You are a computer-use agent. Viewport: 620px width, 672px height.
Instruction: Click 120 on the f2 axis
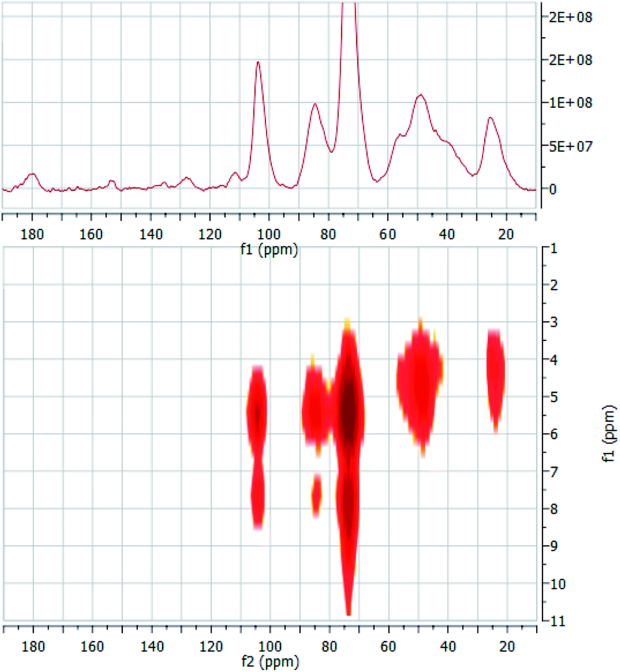pos(211,646)
